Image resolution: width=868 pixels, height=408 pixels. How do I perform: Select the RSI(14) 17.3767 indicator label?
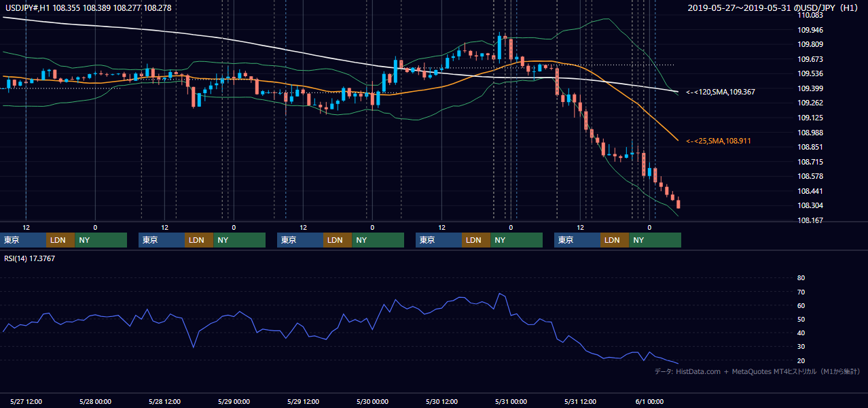pyautogui.click(x=29, y=258)
